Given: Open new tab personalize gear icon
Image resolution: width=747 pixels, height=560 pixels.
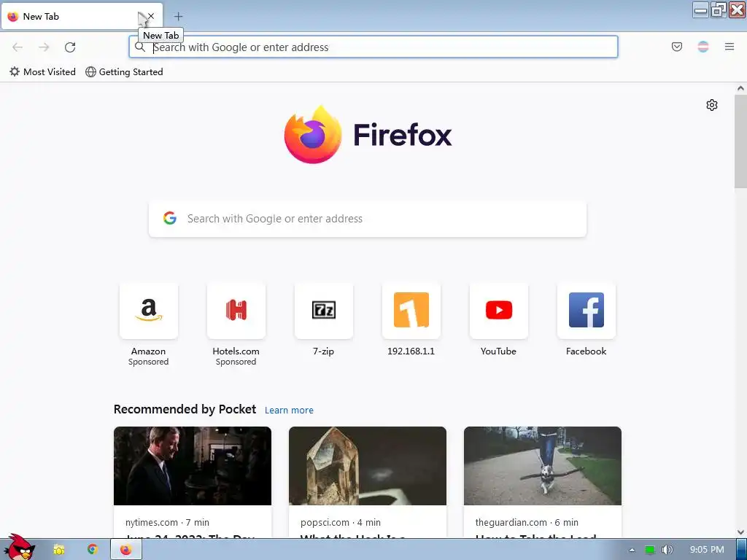Looking at the screenshot, I should point(712,105).
